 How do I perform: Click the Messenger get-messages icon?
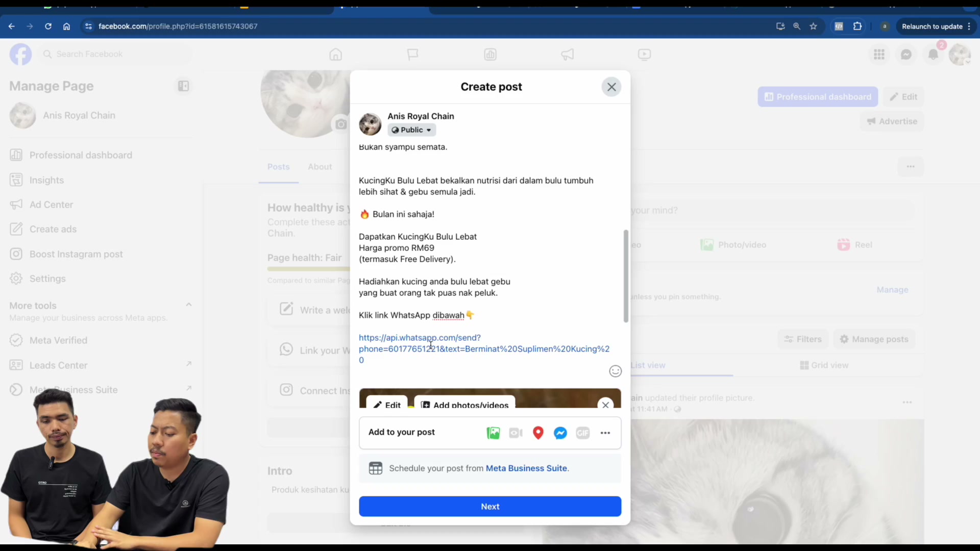click(560, 433)
